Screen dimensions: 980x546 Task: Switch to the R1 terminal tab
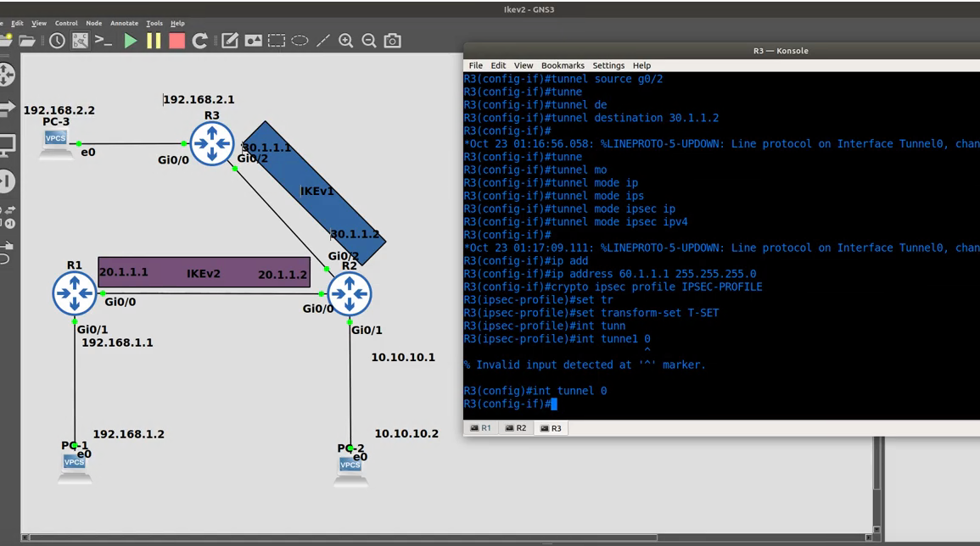point(481,428)
